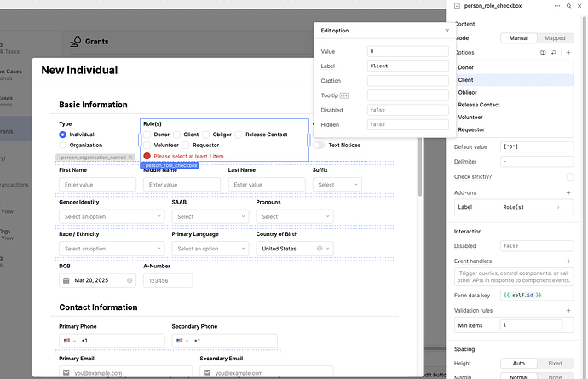This screenshot has height=379, width=588.
Task: Check the Client role checkbox
Action: [x=176, y=135]
